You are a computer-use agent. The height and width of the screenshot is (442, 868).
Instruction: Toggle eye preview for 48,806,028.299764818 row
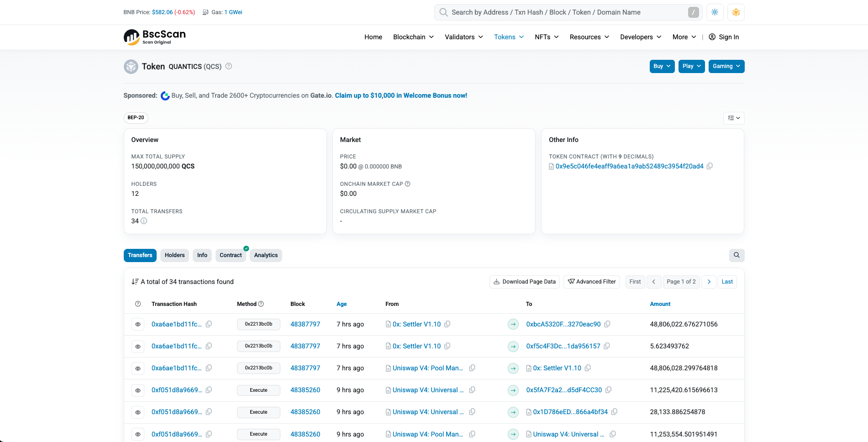138,368
